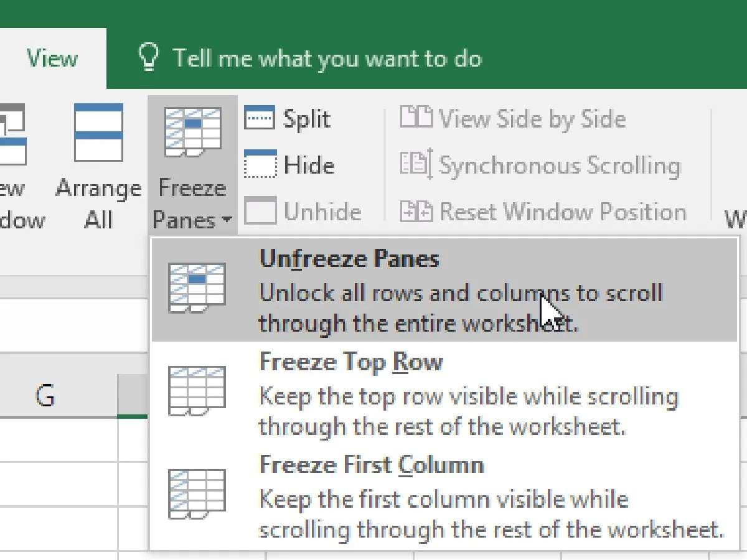Click the Unhide window icon
747x560 pixels.
[x=260, y=212]
